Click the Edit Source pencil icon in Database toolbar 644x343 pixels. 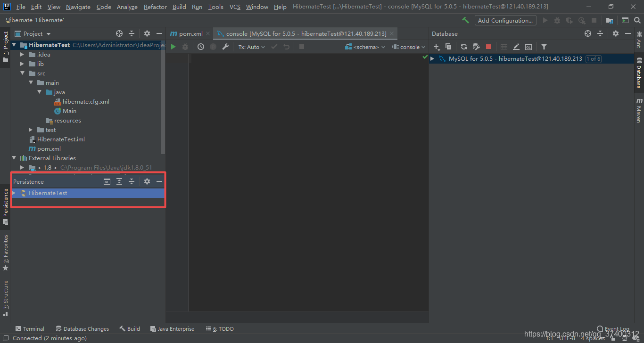[516, 47]
